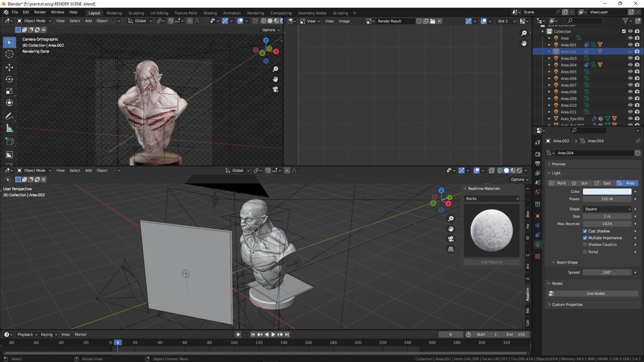Disable the Cast Shadow checkbox
644x362 pixels.
coord(585,231)
